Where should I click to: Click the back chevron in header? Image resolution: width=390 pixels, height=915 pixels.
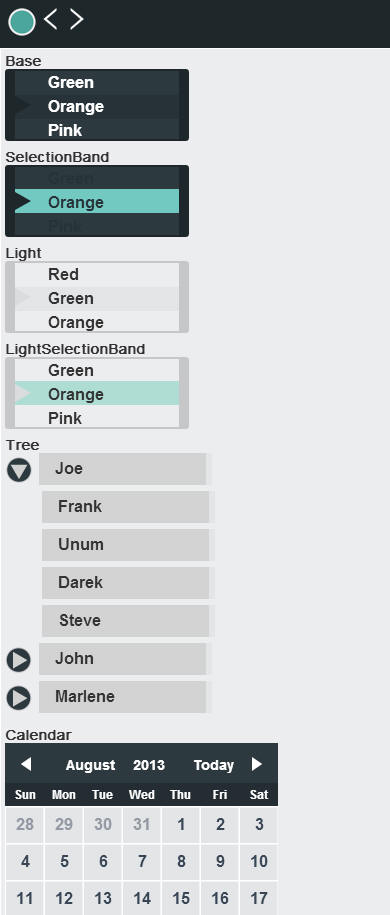(51, 19)
